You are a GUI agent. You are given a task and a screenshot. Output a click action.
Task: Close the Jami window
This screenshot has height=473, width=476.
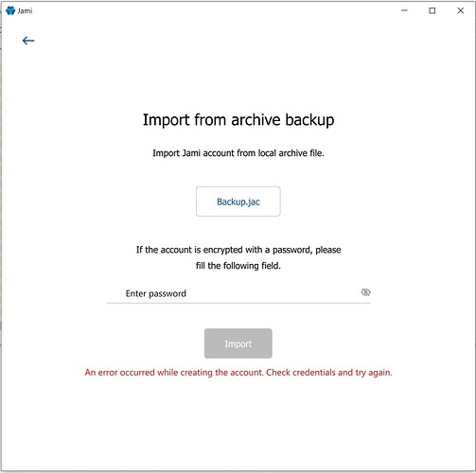(x=461, y=10)
